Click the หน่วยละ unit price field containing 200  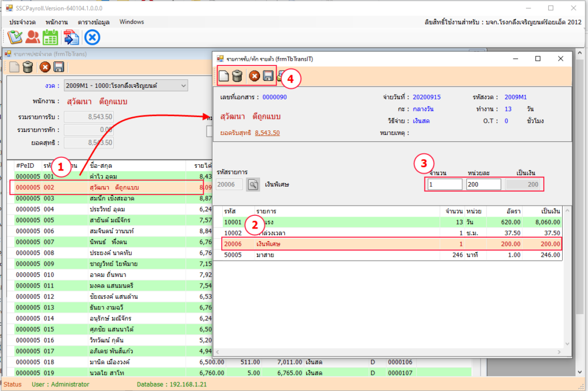click(483, 184)
